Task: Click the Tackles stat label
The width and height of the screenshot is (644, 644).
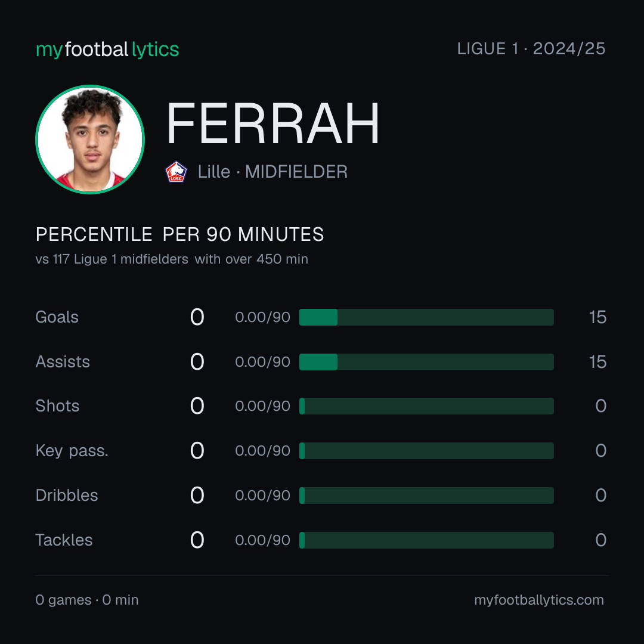Action: (x=64, y=540)
